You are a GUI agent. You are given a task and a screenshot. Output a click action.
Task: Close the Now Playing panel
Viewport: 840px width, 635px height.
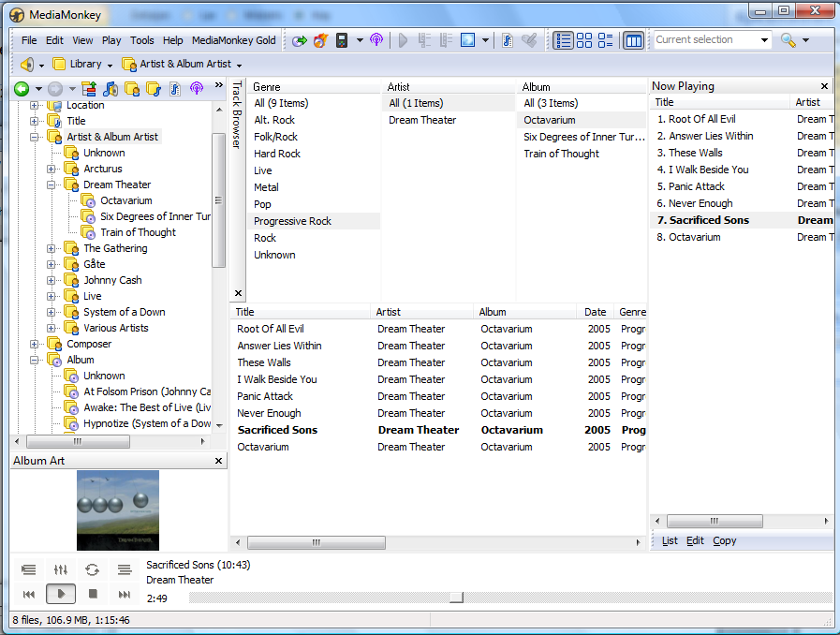pos(824,86)
